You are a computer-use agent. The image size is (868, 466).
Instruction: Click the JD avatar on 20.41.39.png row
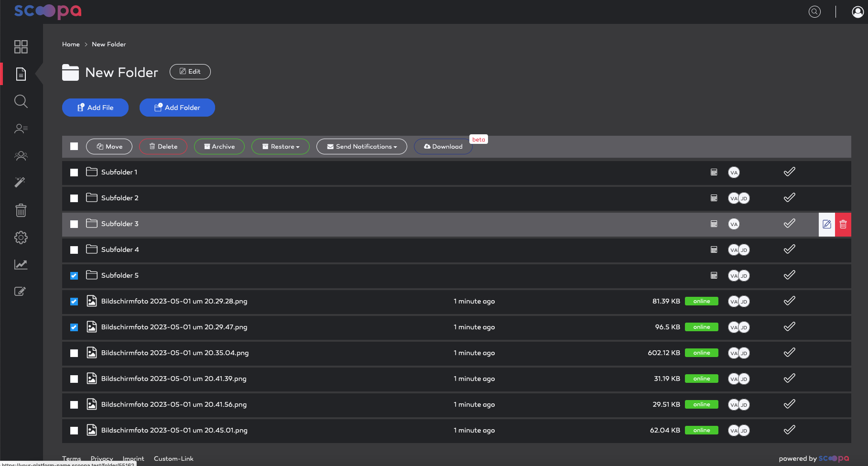point(744,379)
